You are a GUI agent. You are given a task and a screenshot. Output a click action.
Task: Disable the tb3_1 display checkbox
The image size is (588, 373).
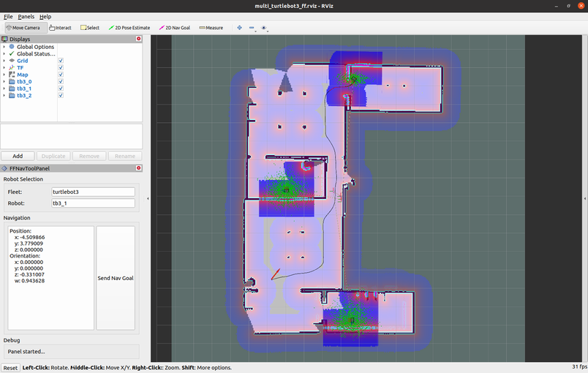[x=61, y=88]
